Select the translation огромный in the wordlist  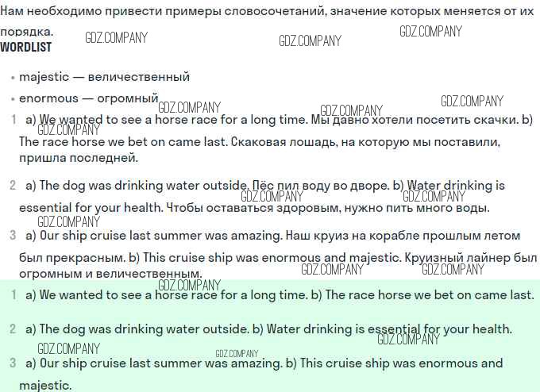pyautogui.click(x=128, y=98)
